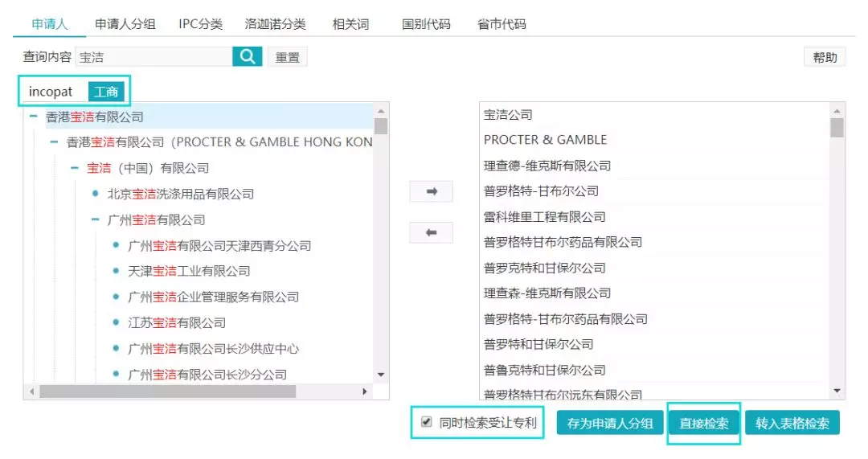868x459 pixels.
Task: Open the 国别代码 tab
Action: pyautogui.click(x=426, y=24)
